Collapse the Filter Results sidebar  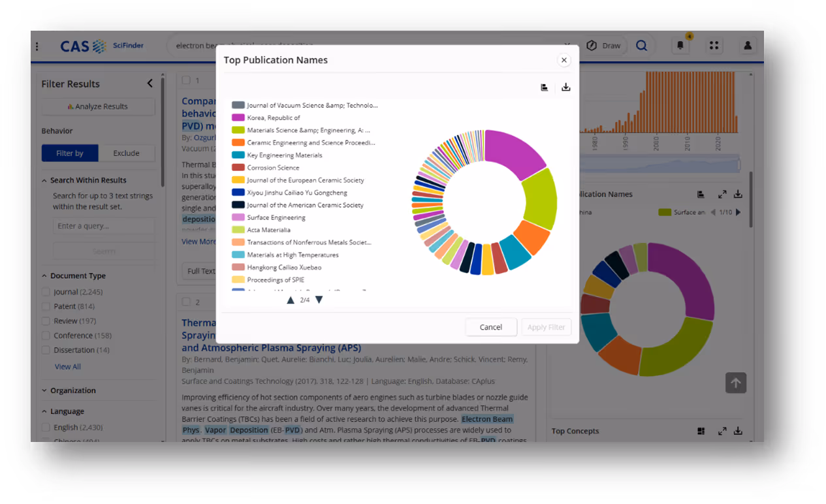[x=150, y=84]
